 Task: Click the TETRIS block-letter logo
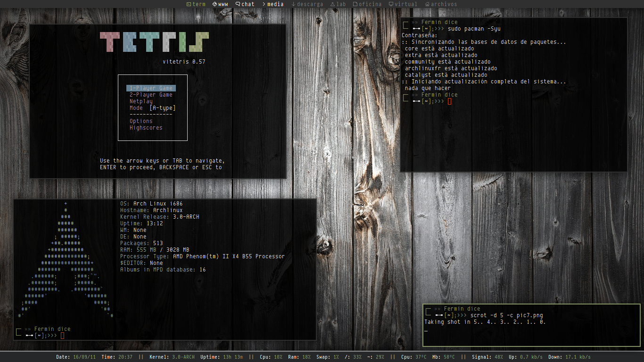pos(155,41)
